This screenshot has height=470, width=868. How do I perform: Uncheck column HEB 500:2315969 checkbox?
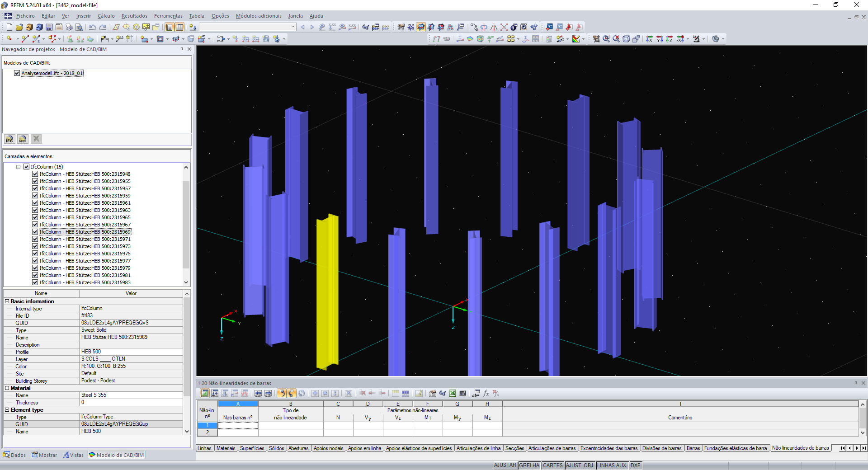tap(35, 232)
